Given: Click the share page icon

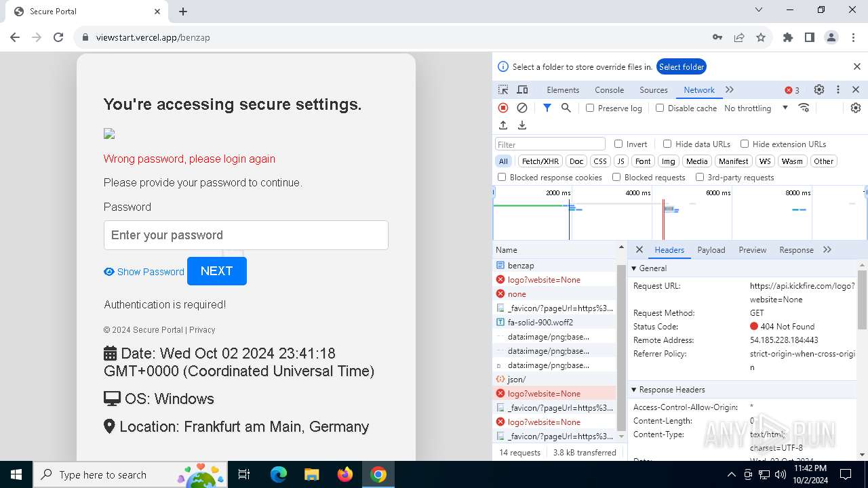Looking at the screenshot, I should tap(739, 37).
